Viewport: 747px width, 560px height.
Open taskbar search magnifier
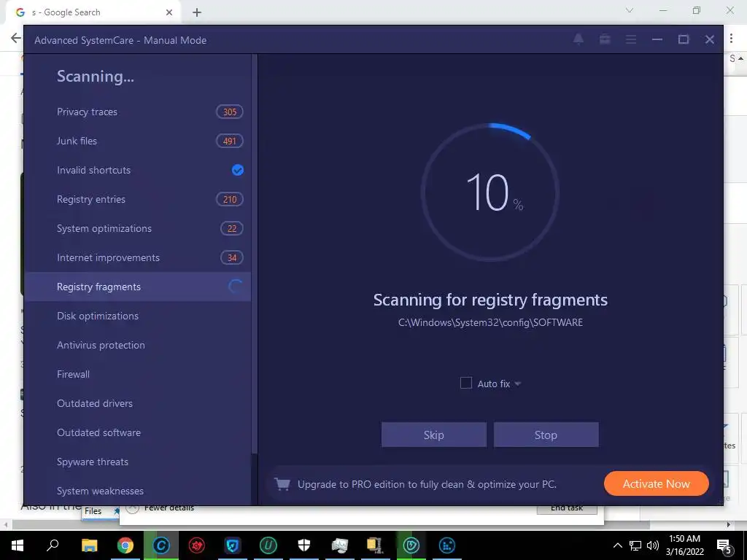[53, 545]
